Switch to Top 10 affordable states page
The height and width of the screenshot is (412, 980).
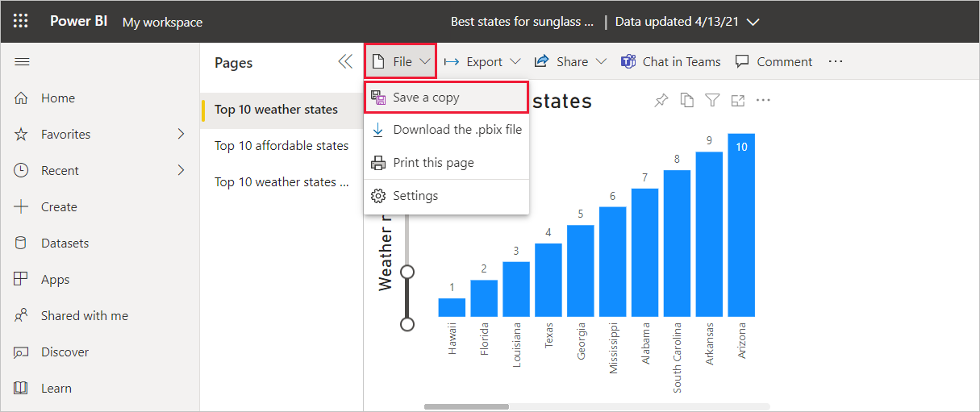tap(281, 146)
